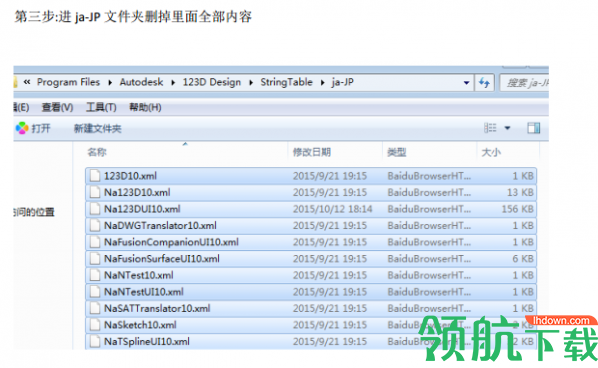Image resolution: width=598 pixels, height=368 pixels.
Task: Click file icon of Na123D10.xml
Action: coord(95,193)
